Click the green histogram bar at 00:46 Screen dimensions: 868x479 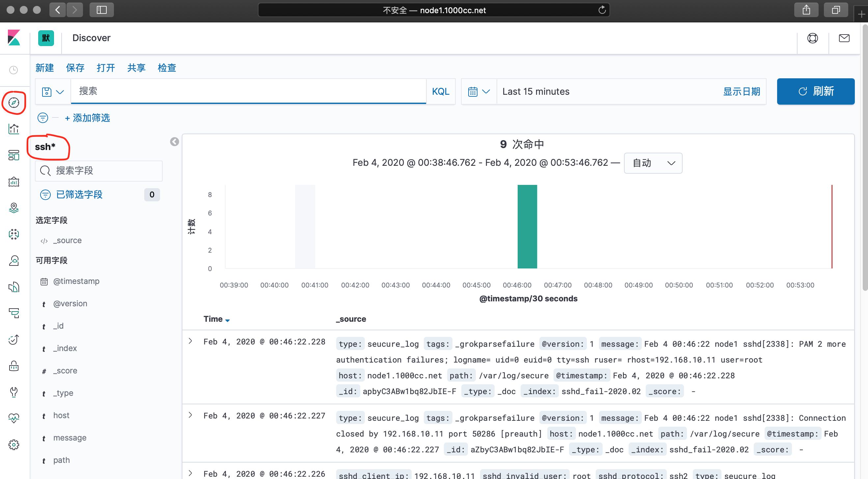coord(527,226)
